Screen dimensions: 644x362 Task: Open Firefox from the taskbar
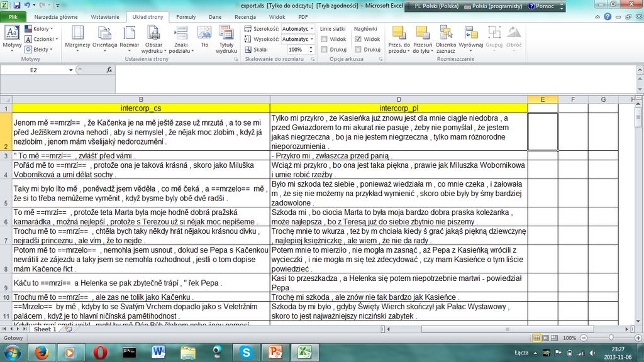(x=42, y=353)
